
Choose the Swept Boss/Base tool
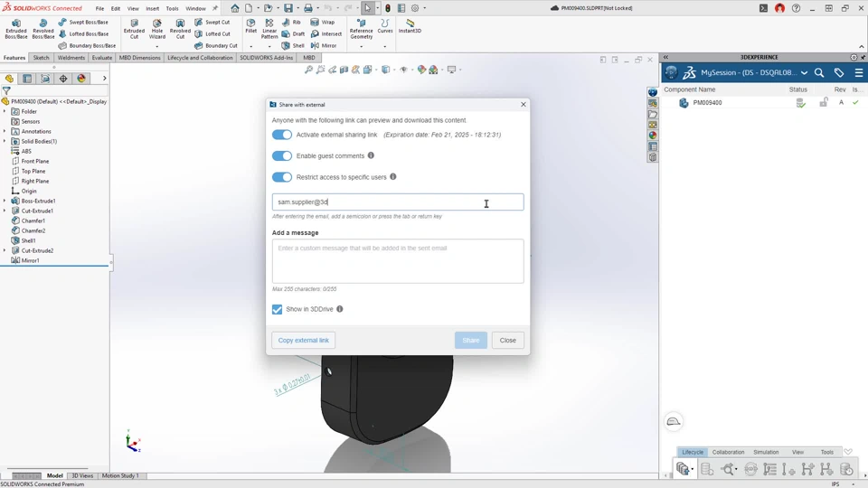[83, 22]
